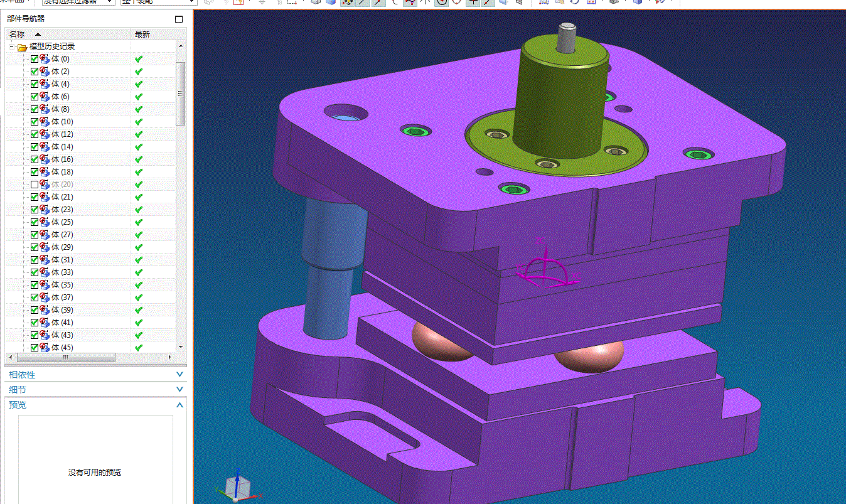Select 体 (16) in the tree
This screenshot has width=846, height=504.
[x=62, y=159]
